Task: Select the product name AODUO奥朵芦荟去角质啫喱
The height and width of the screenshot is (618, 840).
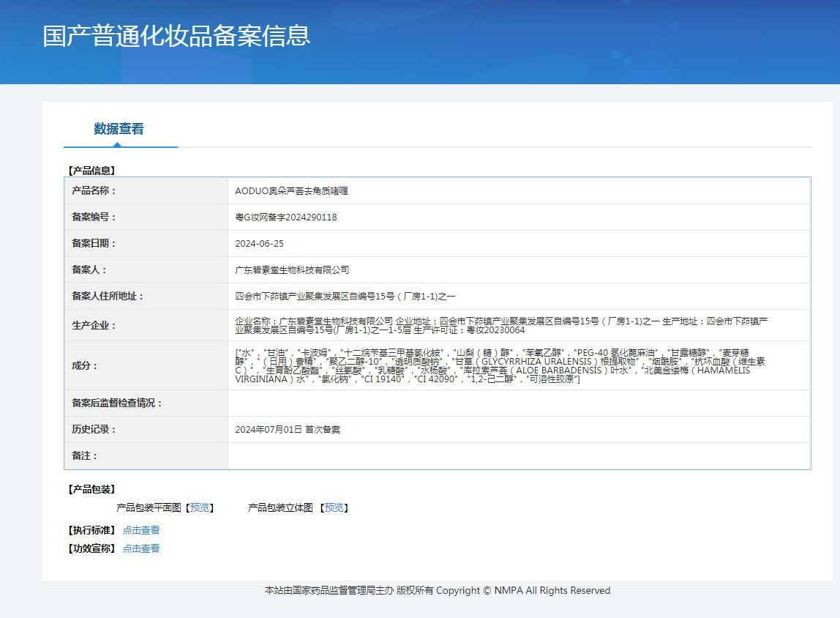Action: (x=291, y=190)
